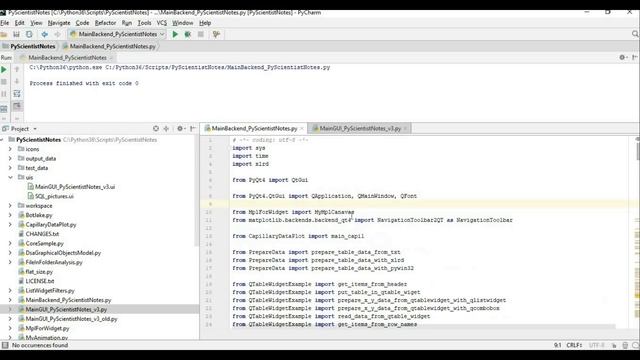Open the VCS menu
The image size is (640, 360).
coord(162,23)
